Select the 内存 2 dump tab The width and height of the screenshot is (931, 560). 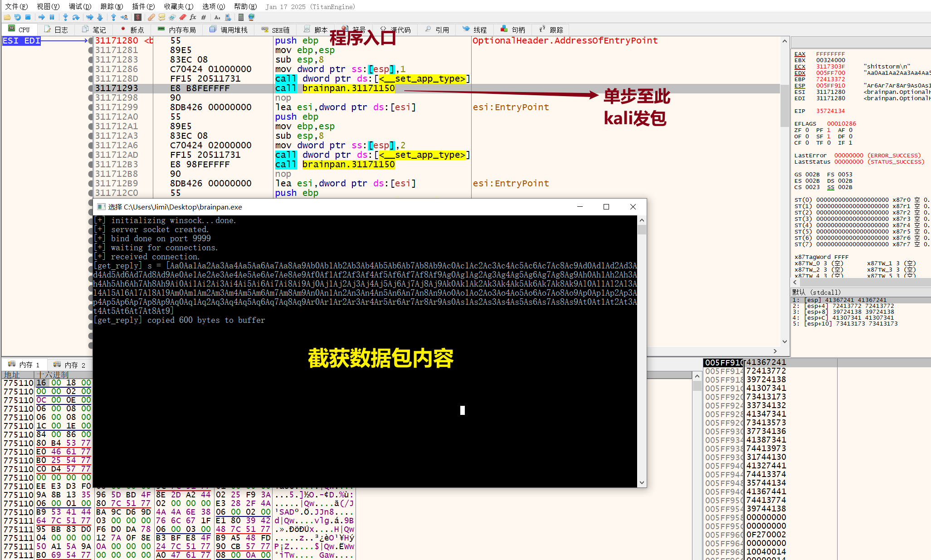69,365
